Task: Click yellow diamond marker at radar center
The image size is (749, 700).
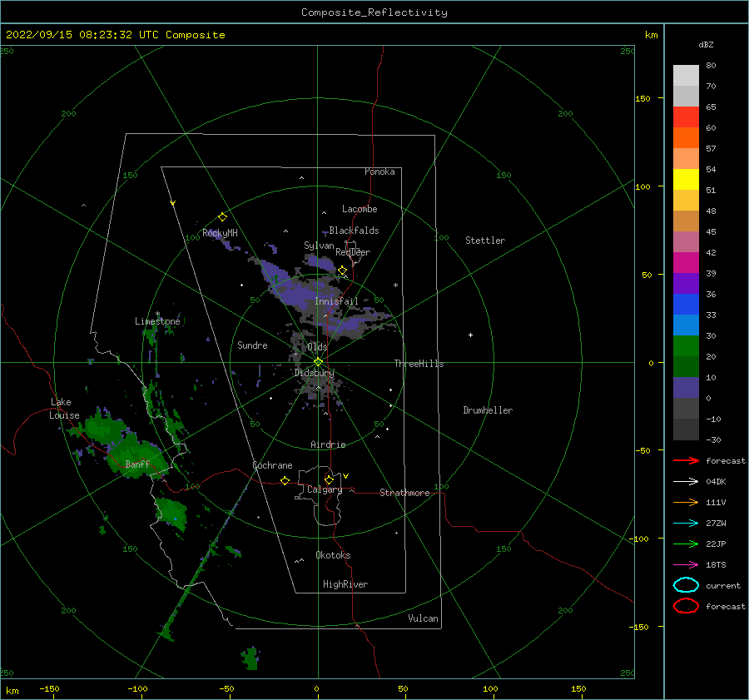Action: click(318, 362)
